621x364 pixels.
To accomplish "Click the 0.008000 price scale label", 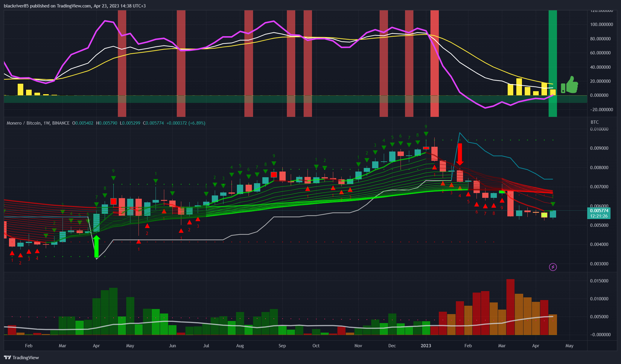I will click(599, 168).
